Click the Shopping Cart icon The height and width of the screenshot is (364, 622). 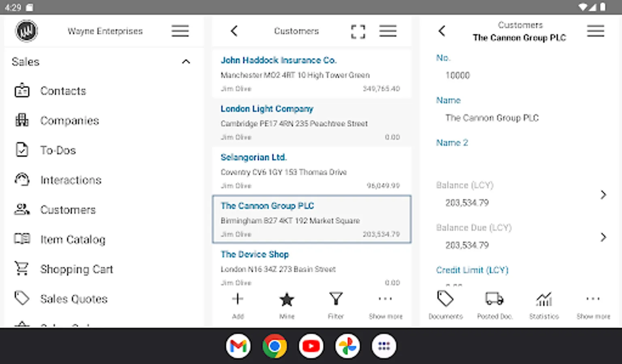pyautogui.click(x=22, y=269)
